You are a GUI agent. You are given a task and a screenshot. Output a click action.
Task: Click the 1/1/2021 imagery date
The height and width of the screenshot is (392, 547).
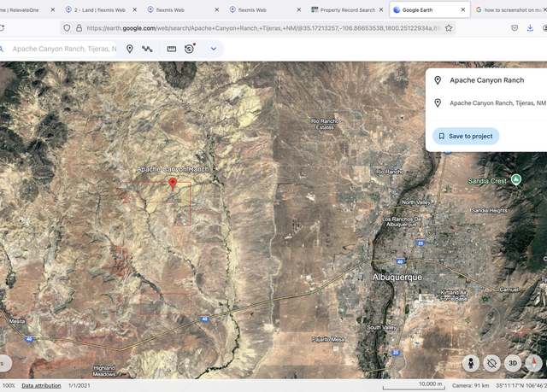click(79, 386)
